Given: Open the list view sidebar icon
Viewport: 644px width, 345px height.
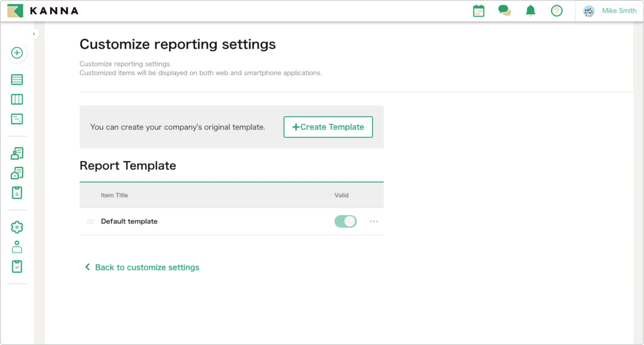Looking at the screenshot, I should tap(17, 79).
